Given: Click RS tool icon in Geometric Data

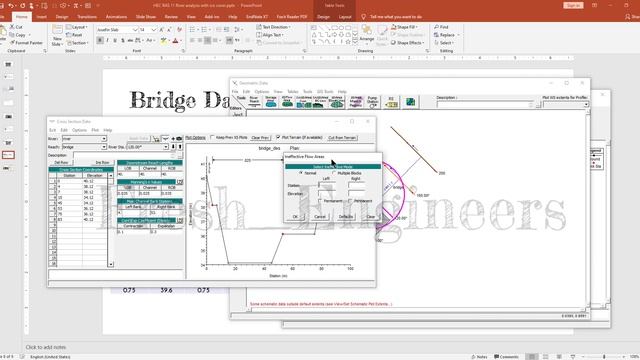Looking at the screenshot, I should (x=391, y=102).
